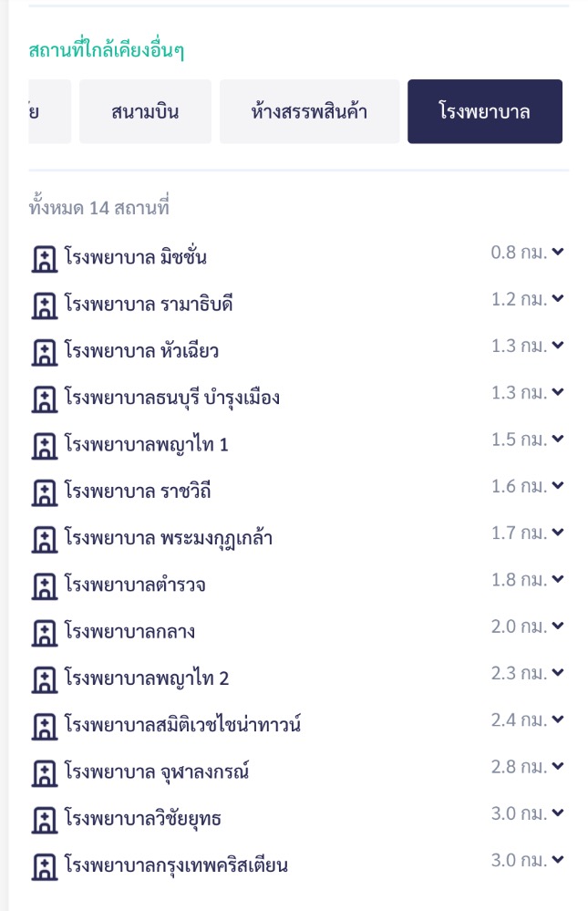Switch to the สนามบิน tab
Image resolution: width=588 pixels, height=911 pixels.
click(145, 112)
